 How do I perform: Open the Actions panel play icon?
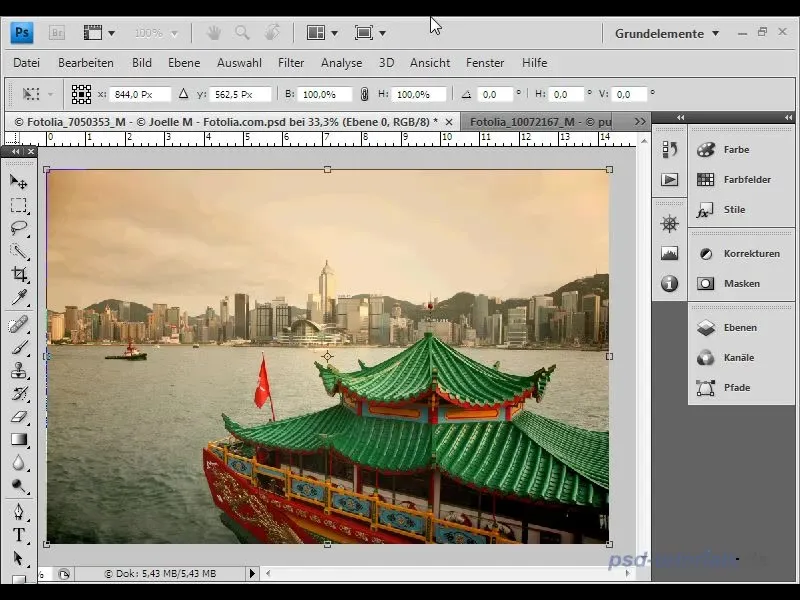pyautogui.click(x=669, y=180)
